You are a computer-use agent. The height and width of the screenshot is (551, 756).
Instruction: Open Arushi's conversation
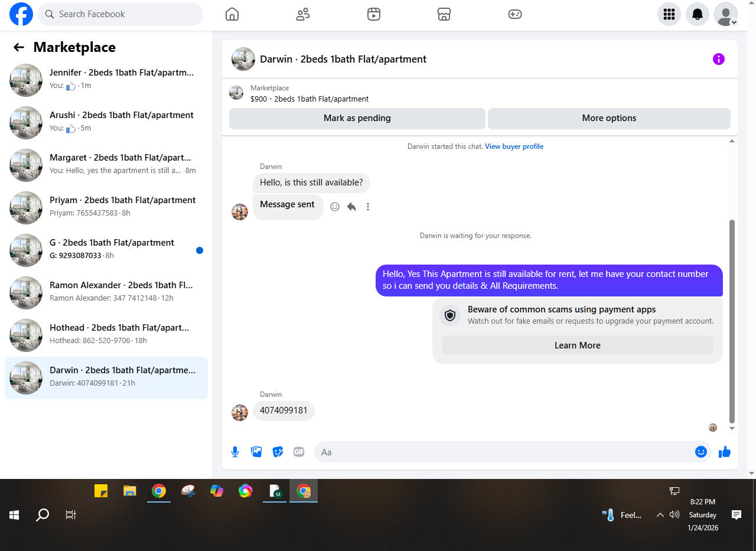pos(106,123)
